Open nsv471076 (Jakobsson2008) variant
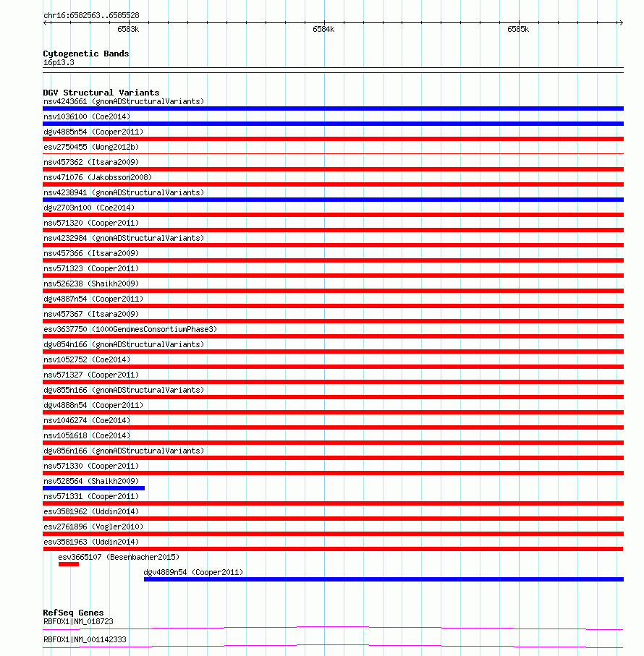This screenshot has height=656, width=644. (x=98, y=177)
